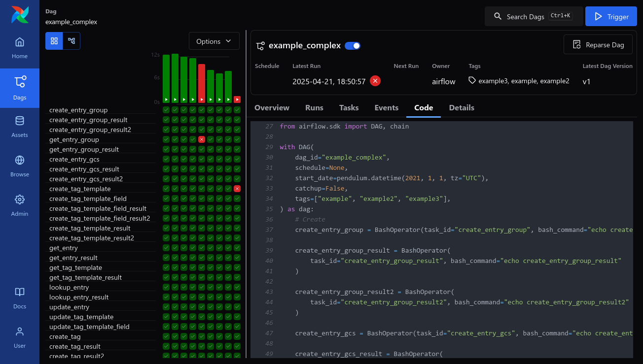Pause the example_complex DAG
This screenshot has height=364, width=643.
352,45
